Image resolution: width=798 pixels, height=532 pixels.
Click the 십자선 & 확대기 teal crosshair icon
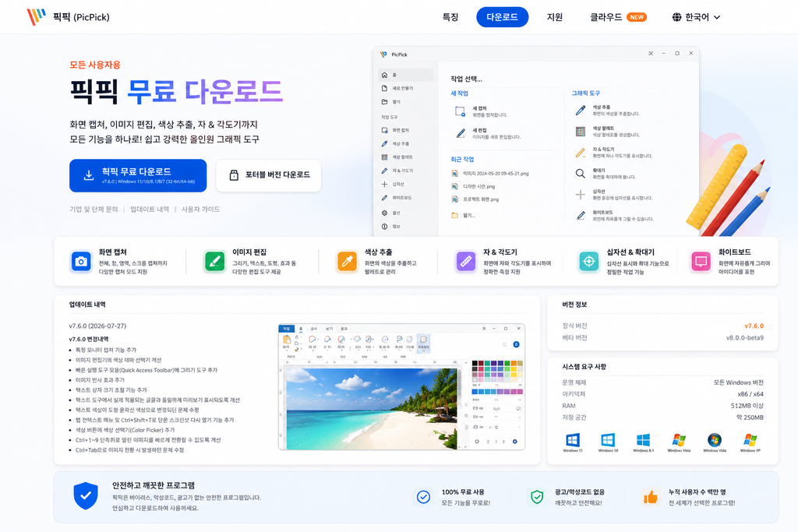(589, 262)
